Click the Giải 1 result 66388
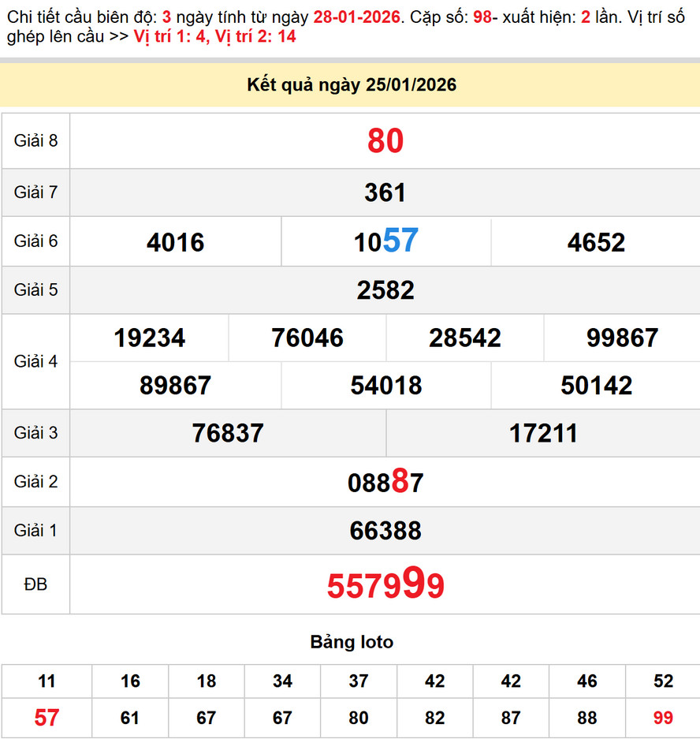 [385, 531]
